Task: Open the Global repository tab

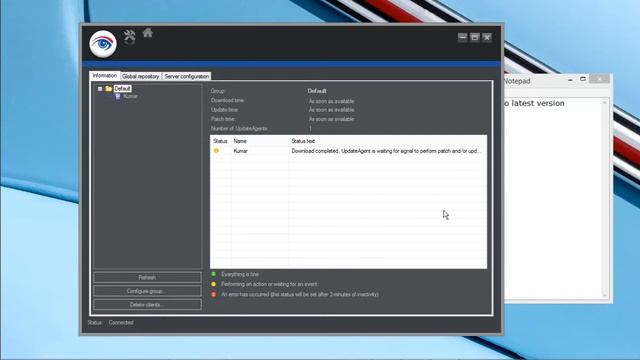Action: 140,76
